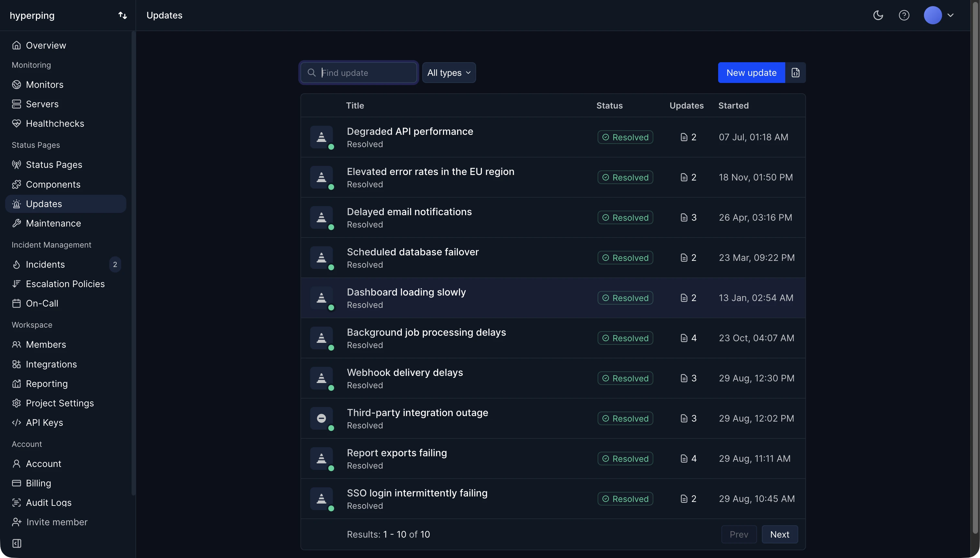Viewport: 980px width, 558px height.
Task: Open Background job processing delays update
Action: [553, 338]
